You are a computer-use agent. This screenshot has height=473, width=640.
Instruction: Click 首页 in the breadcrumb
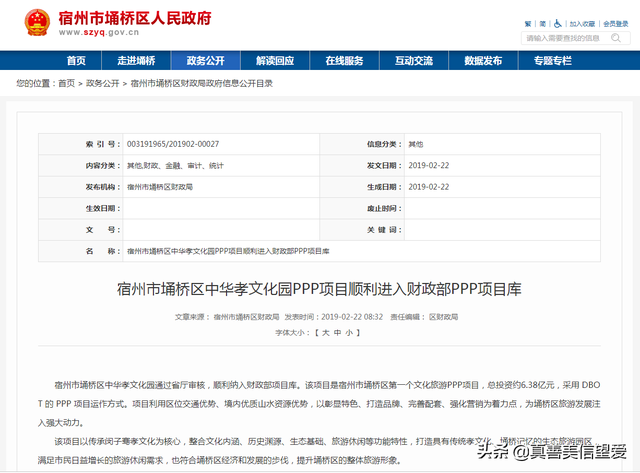(67, 83)
